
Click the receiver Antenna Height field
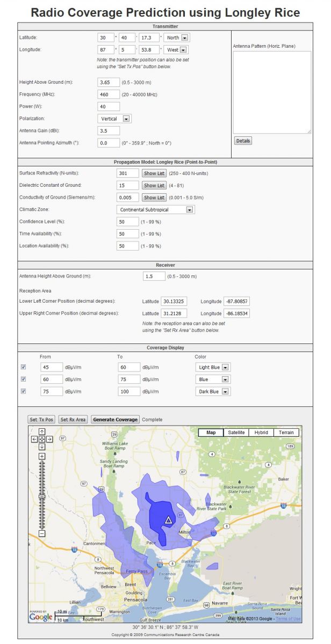pyautogui.click(x=155, y=276)
